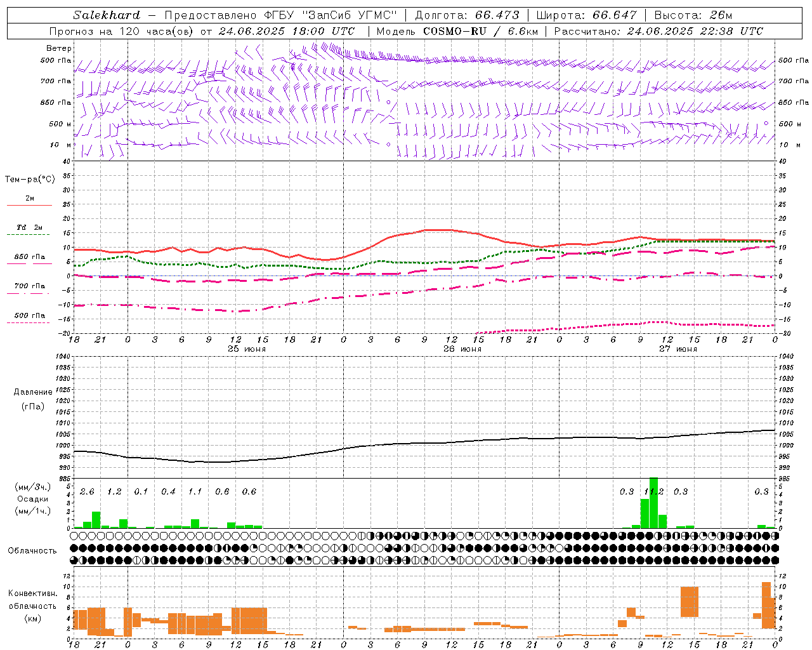Click the 1.2 precipitation total
Viewport: 812px width, 650px height.
pos(114,492)
